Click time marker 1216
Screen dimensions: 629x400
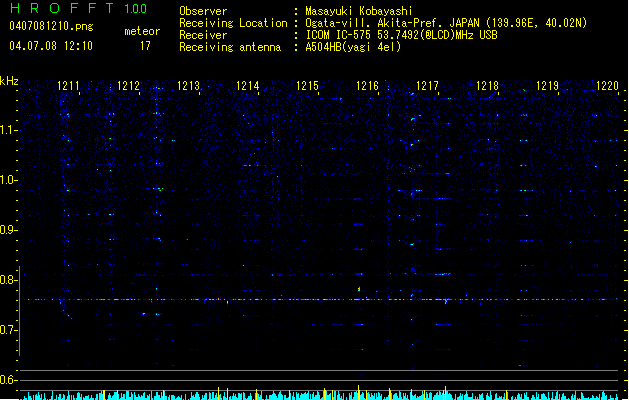(x=367, y=86)
